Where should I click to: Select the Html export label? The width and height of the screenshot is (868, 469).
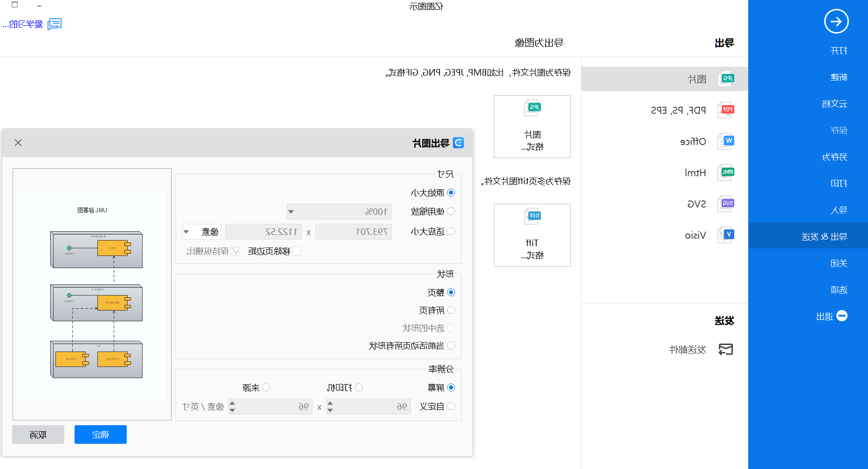pyautogui.click(x=696, y=172)
